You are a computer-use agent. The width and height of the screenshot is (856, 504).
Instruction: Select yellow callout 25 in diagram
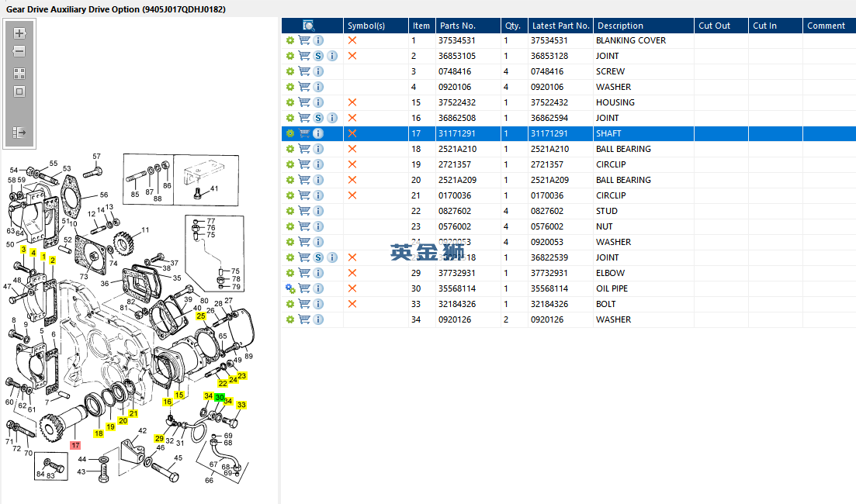[x=201, y=316]
